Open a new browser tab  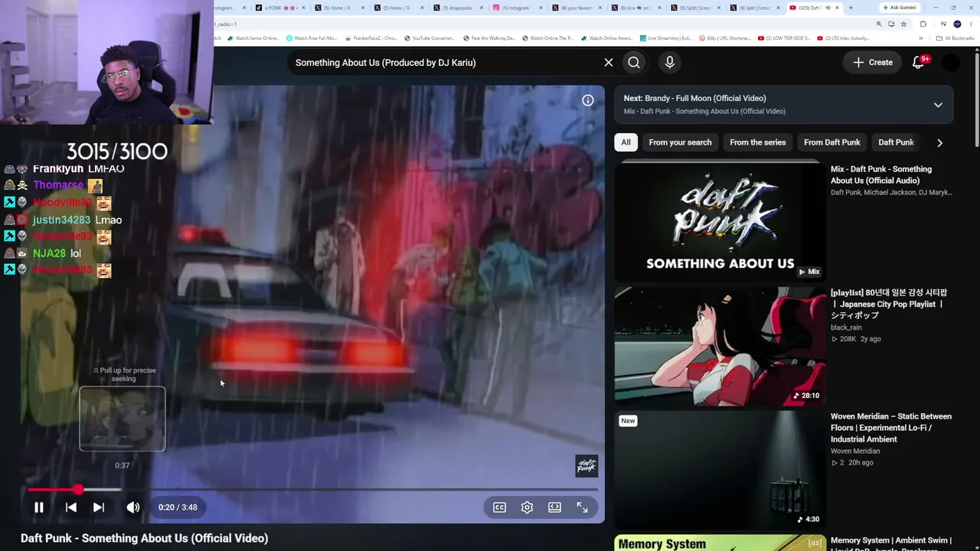(851, 8)
